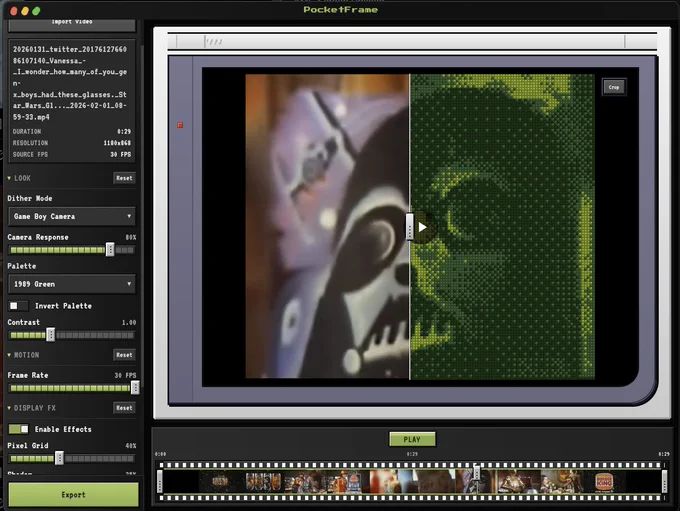Reset the DISPLAY FX section settings

tap(124, 408)
